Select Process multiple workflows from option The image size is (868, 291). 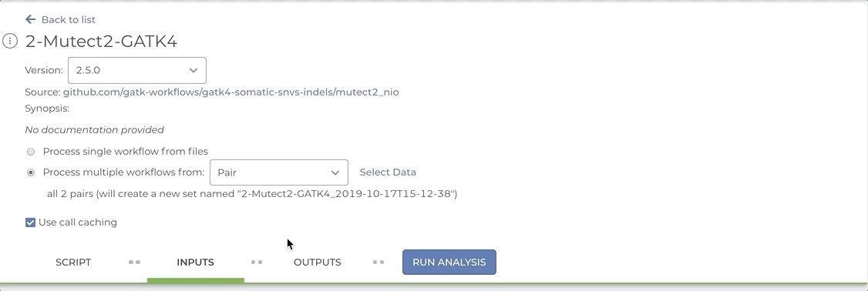pyautogui.click(x=31, y=172)
